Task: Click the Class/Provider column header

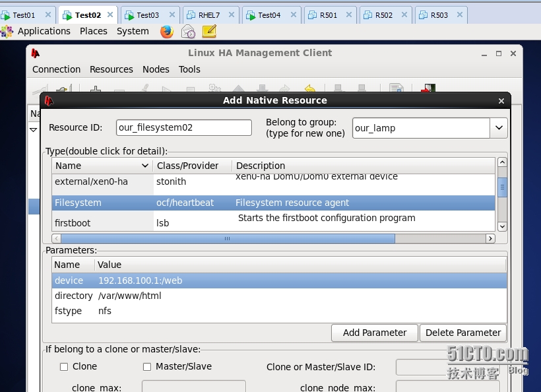Action: coord(192,166)
